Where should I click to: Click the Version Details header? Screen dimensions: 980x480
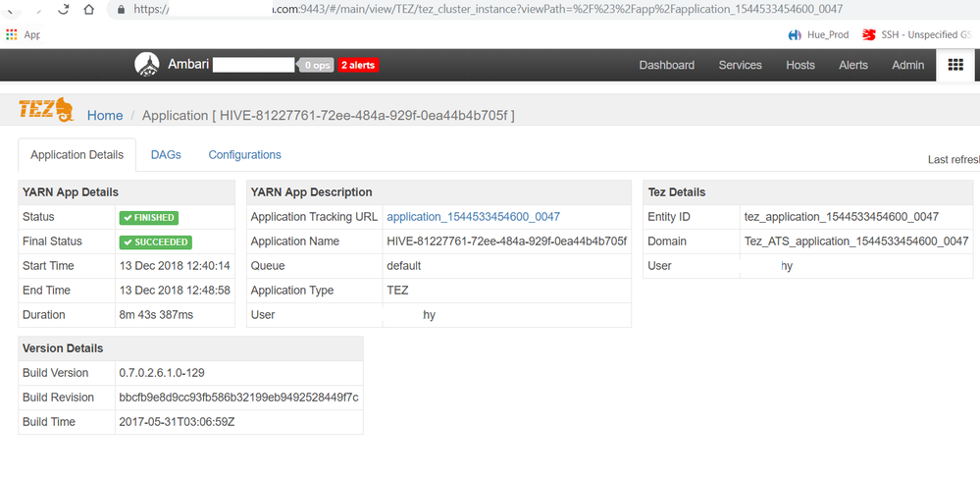(63, 348)
